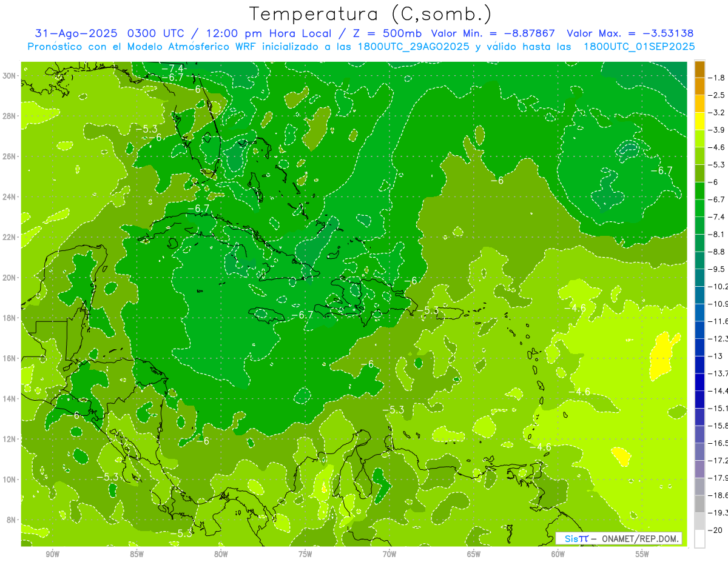The height and width of the screenshot is (562, 728).
Task: Click the "90W" longitude axis label
Action: click(52, 554)
